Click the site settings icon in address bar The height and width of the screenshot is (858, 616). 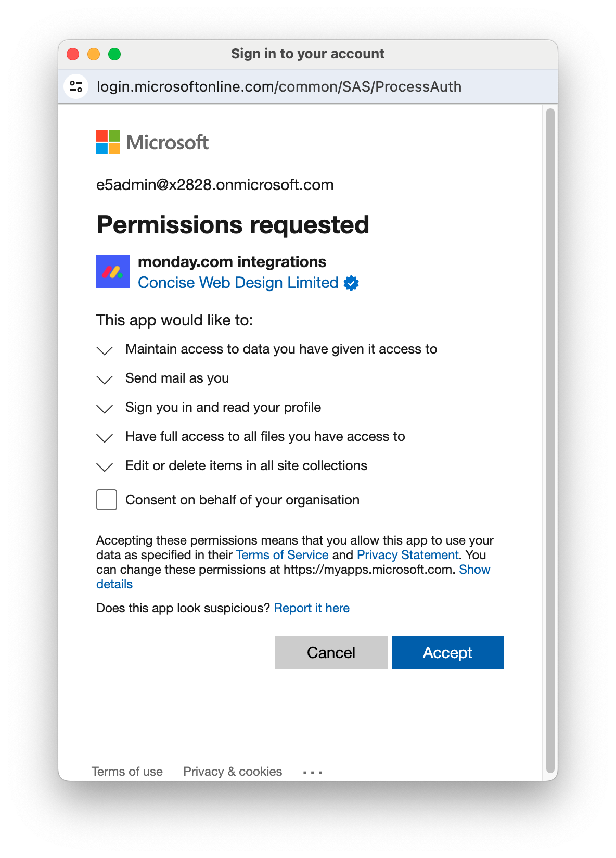tap(76, 86)
